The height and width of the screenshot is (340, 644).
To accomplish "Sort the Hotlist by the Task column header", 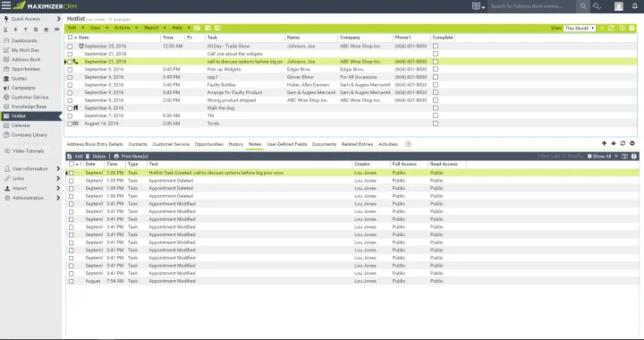I will pos(212,38).
